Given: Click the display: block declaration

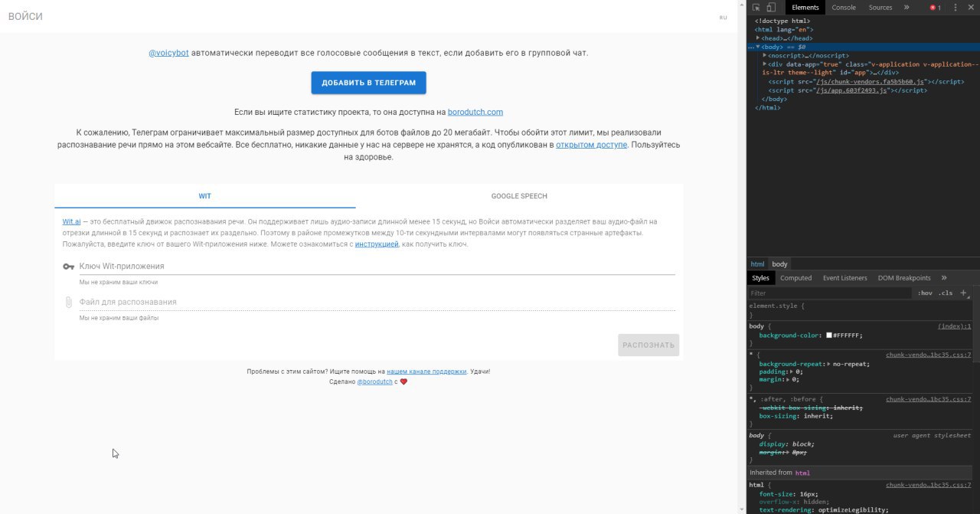Looking at the screenshot, I should coord(786,444).
